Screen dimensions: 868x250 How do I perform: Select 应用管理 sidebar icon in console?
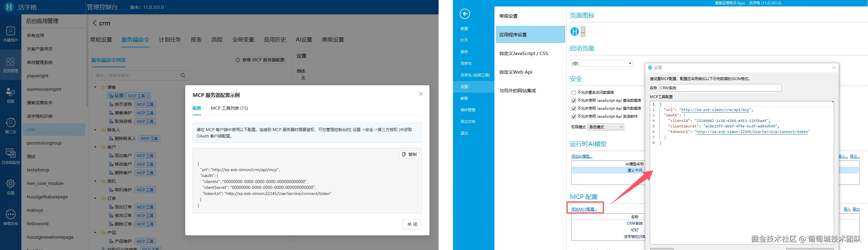[x=10, y=65]
